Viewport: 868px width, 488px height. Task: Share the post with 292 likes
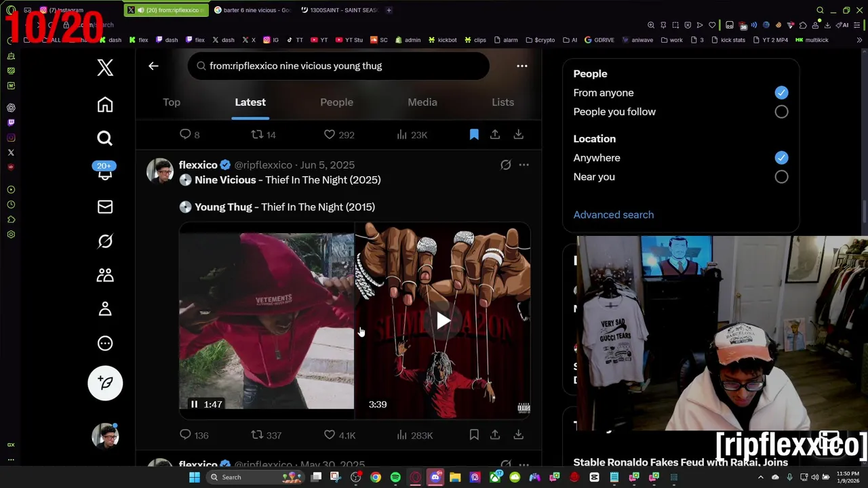(495, 134)
